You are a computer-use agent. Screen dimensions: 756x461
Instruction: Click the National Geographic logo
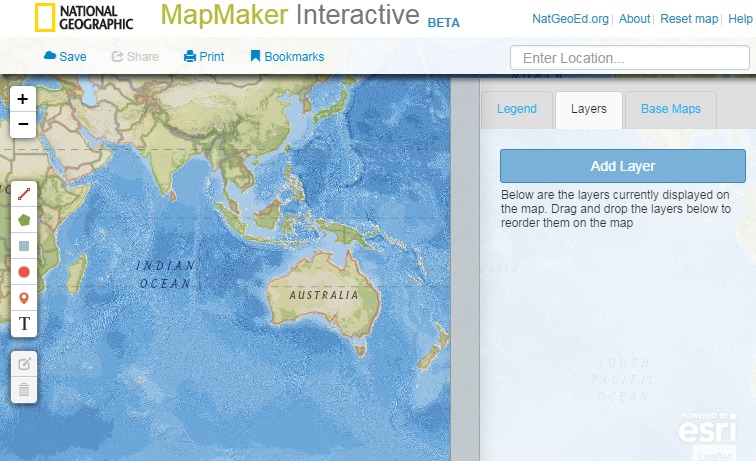pos(84,18)
